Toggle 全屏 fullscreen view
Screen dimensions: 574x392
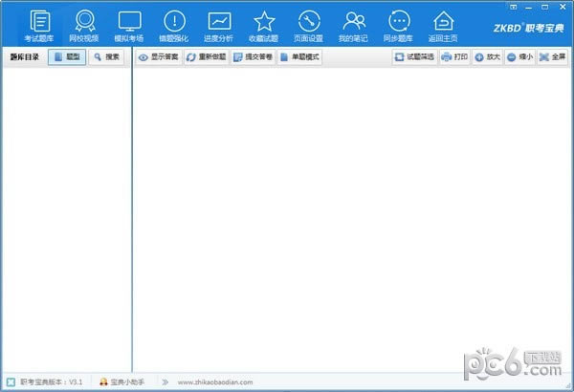pyautogui.click(x=551, y=57)
